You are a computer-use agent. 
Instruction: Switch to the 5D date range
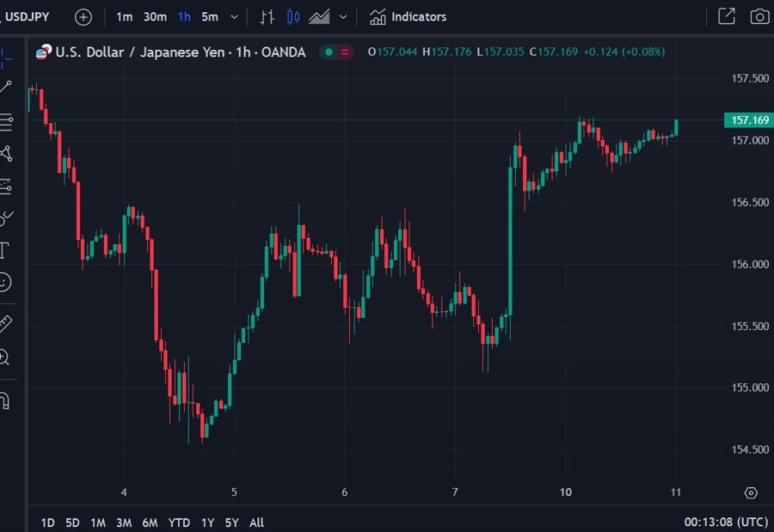coord(73,523)
